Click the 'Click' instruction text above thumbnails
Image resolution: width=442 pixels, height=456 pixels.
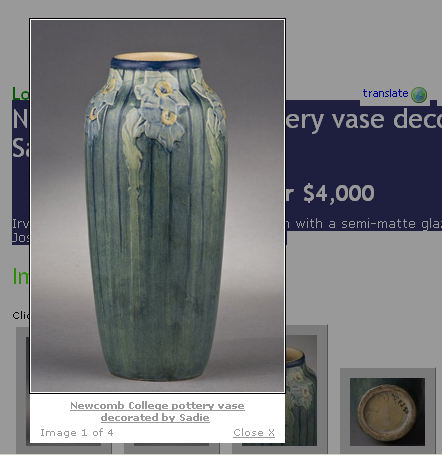21,315
